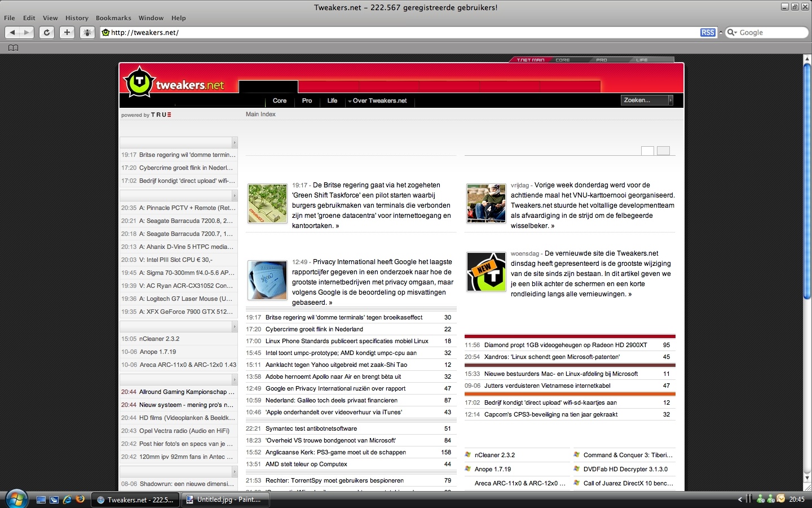The width and height of the screenshot is (812, 508).
Task: Expand the first sidebar section header arrow
Action: (x=235, y=142)
